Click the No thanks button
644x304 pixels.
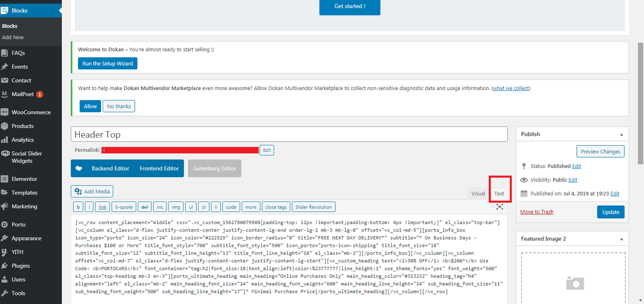119,106
